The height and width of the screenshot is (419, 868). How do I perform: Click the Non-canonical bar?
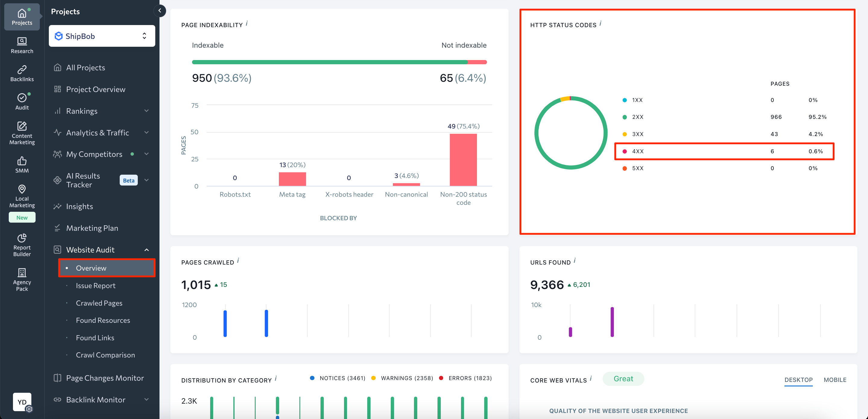[x=406, y=184]
